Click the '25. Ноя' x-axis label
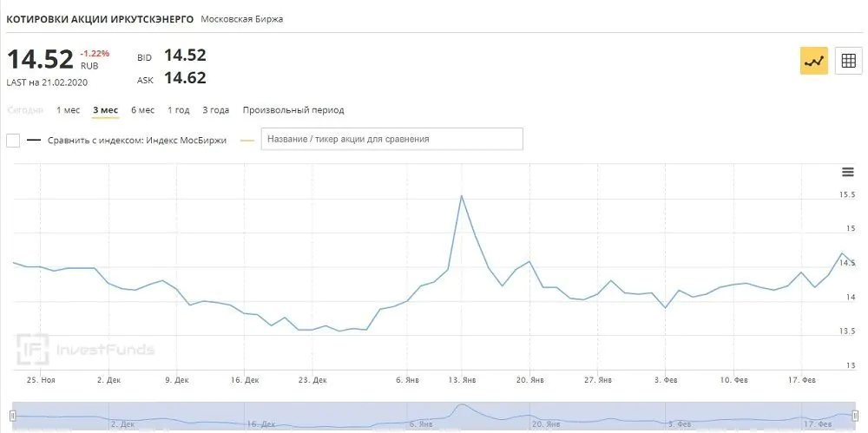The image size is (868, 433). pyautogui.click(x=41, y=380)
